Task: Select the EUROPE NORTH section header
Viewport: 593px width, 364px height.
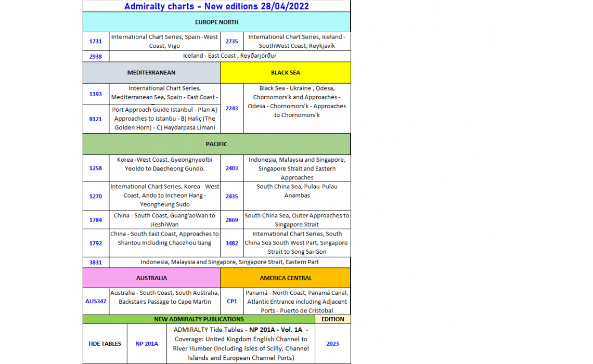Action: (216, 22)
